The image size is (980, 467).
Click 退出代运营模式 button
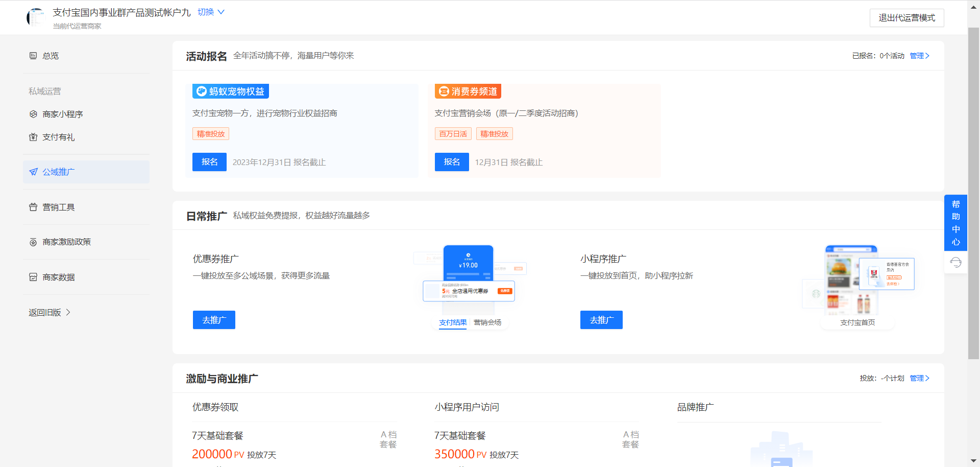pos(906,18)
